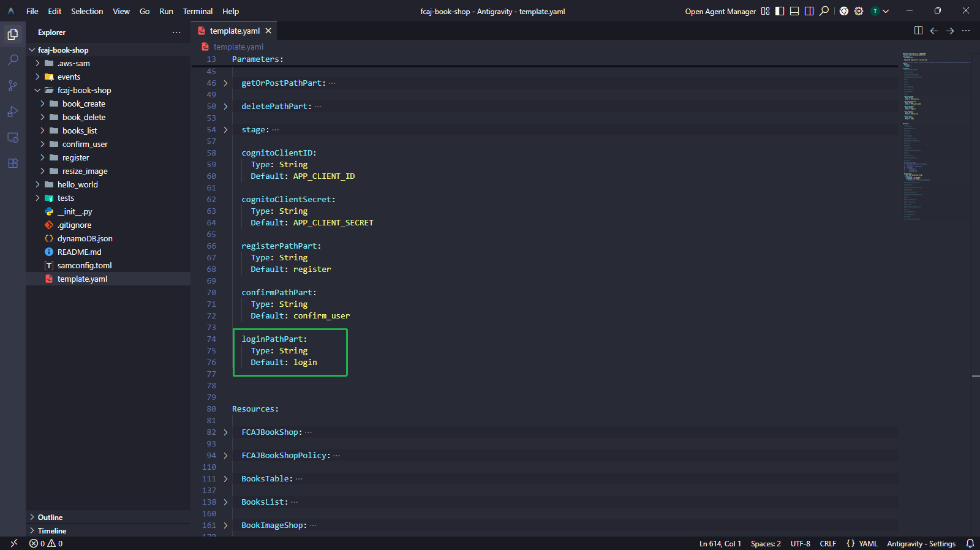Click the YAML language mode indicator
This screenshot has width=980, height=550.
pos(868,543)
